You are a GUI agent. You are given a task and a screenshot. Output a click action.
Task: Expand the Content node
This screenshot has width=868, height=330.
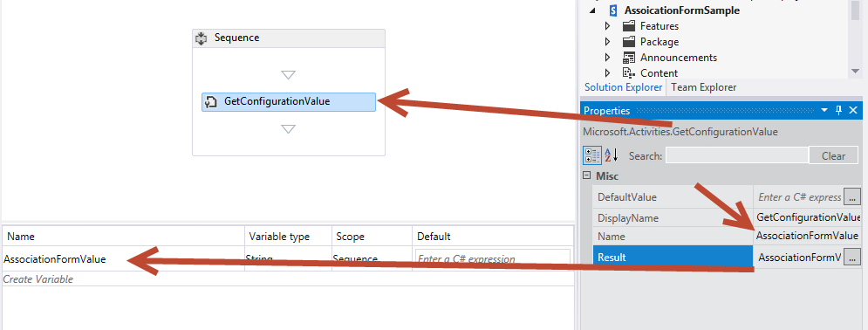point(607,73)
